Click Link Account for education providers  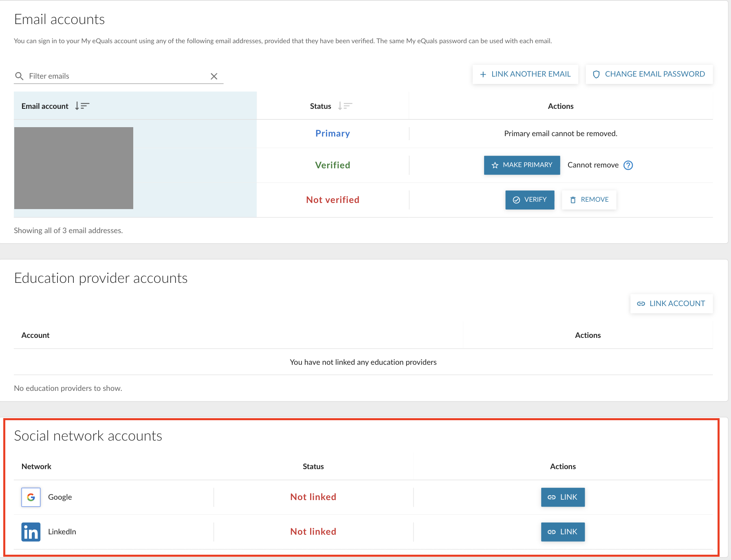672,304
